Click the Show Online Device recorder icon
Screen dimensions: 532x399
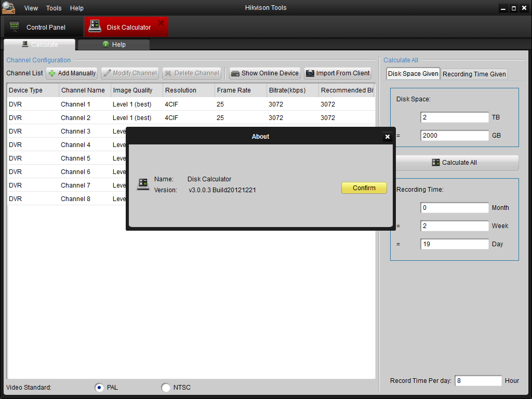(x=235, y=74)
